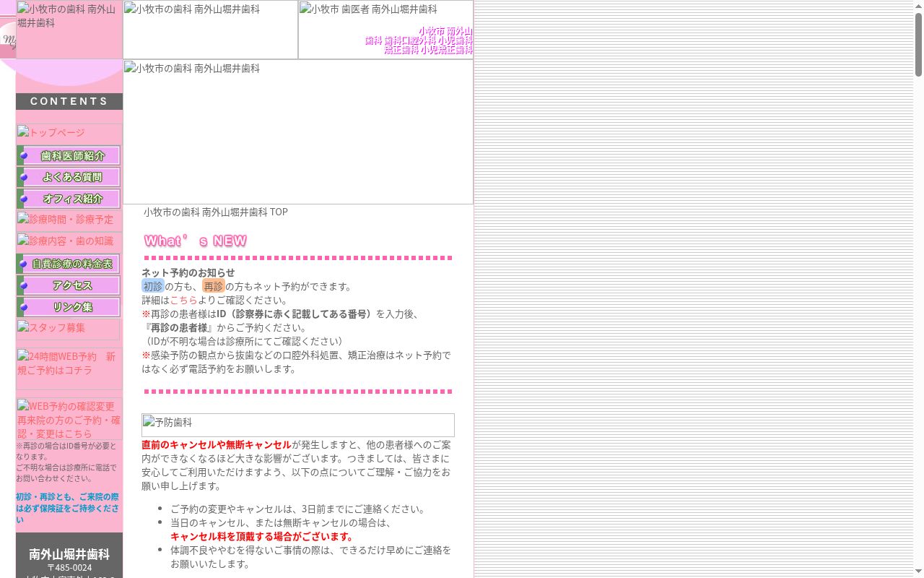The width and height of the screenshot is (924, 578).
Task: Click the CONTENTS sidebar header
Action: pos(69,101)
